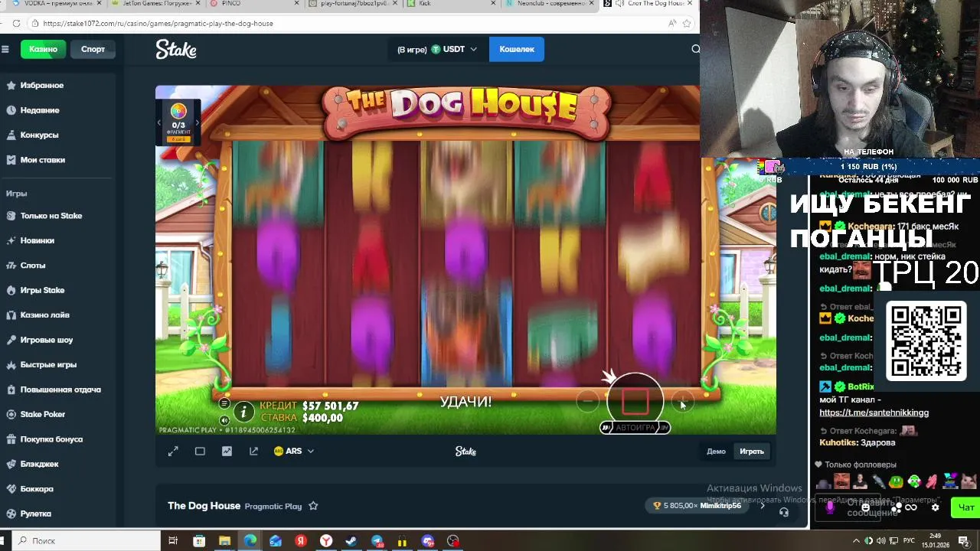Open chat settings gear icon
The width and height of the screenshot is (980, 551).
[935, 507]
